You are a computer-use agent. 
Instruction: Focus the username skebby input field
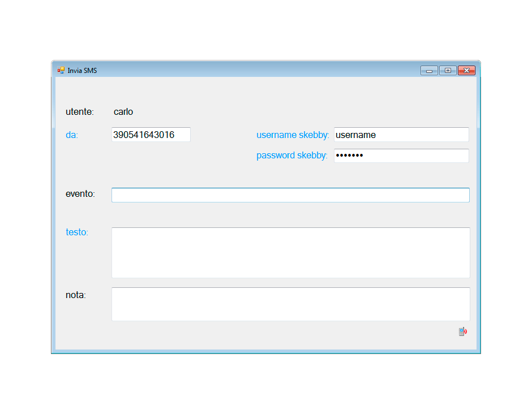click(x=401, y=135)
